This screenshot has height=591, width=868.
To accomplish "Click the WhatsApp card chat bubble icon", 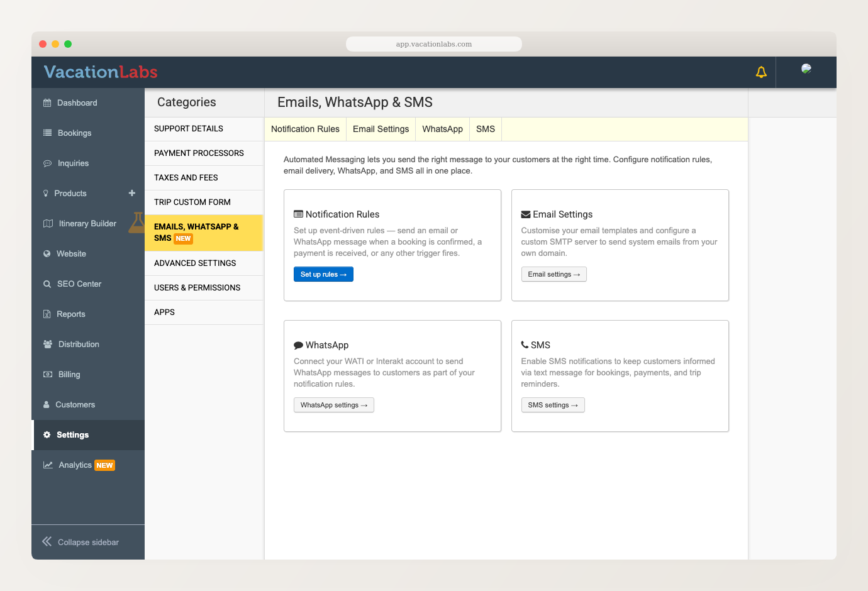I will 298,345.
